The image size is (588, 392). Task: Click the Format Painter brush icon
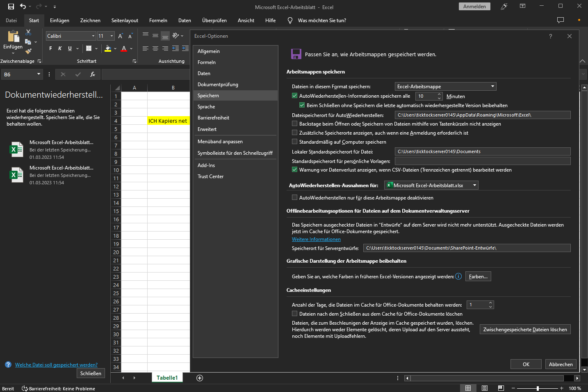click(28, 51)
